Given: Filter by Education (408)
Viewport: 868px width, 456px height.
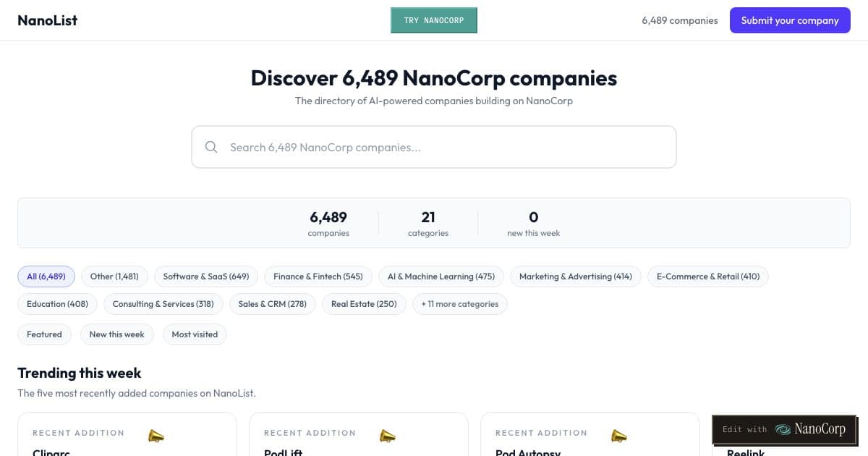Looking at the screenshot, I should coord(57,304).
